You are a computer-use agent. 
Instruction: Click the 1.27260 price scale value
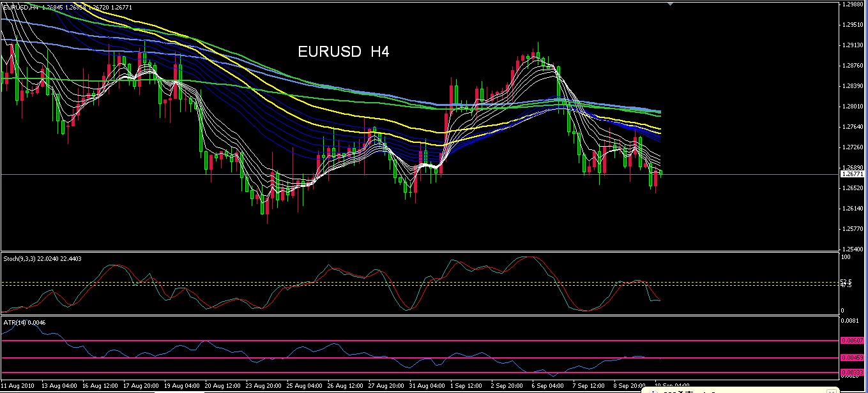852,147
